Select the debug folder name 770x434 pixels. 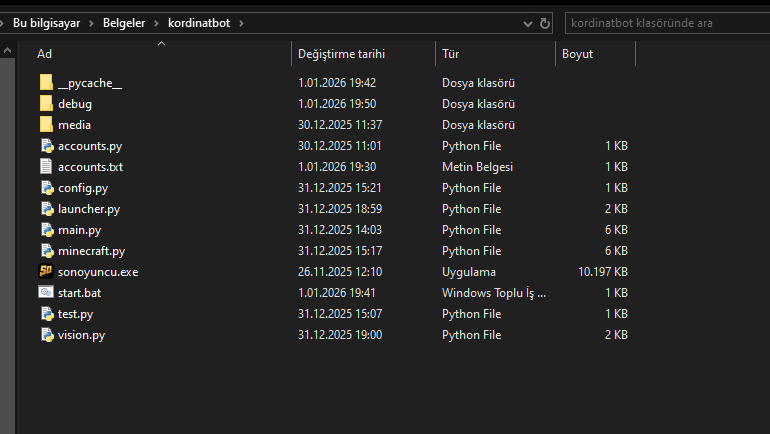[75, 104]
